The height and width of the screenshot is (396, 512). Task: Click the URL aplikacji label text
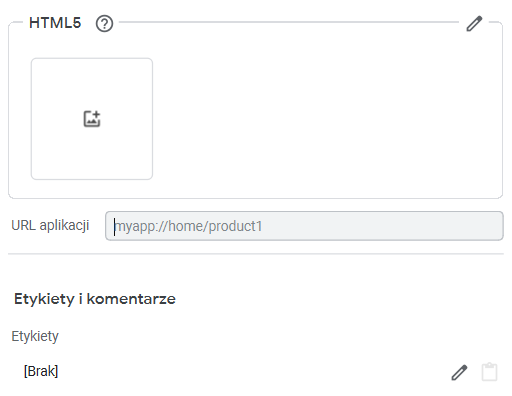(x=50, y=226)
